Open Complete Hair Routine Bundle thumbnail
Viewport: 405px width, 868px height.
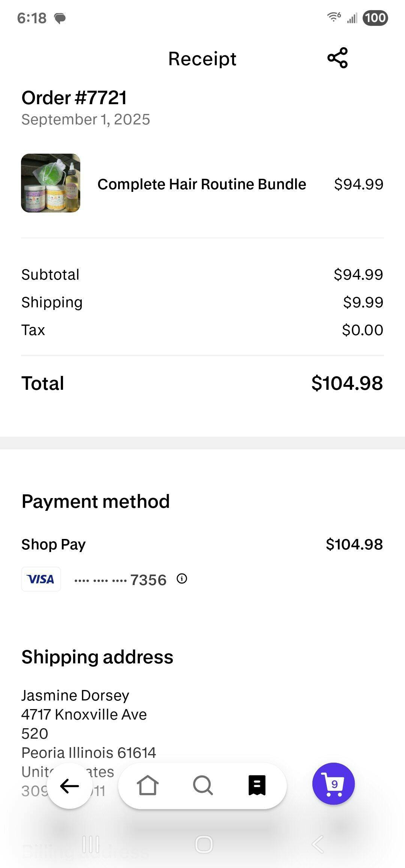tap(51, 183)
